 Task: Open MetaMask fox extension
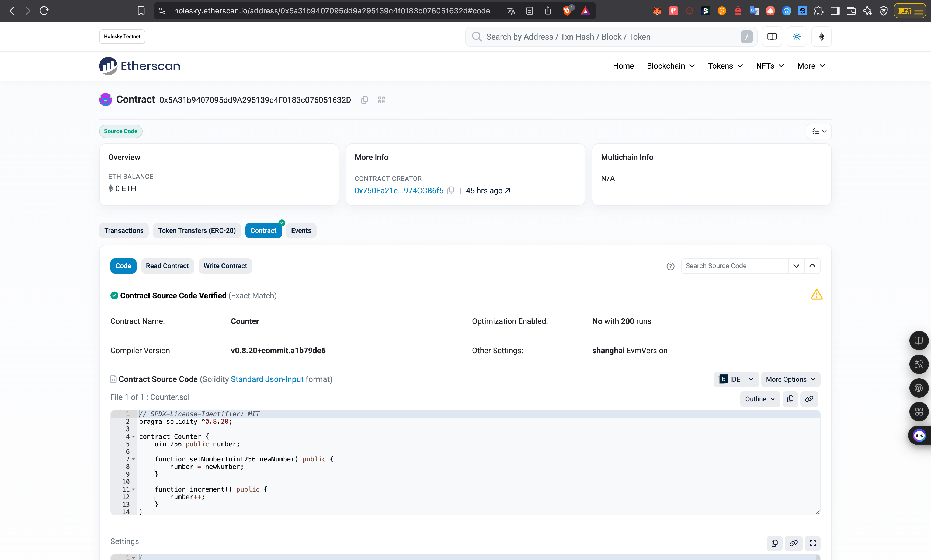(x=657, y=11)
